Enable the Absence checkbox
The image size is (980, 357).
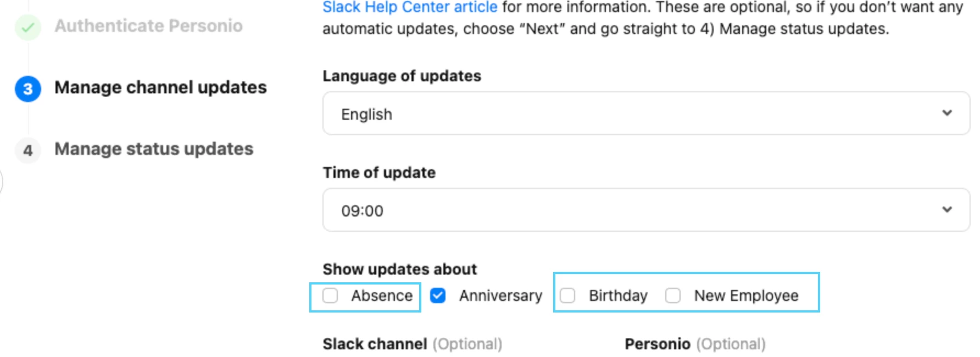point(330,295)
